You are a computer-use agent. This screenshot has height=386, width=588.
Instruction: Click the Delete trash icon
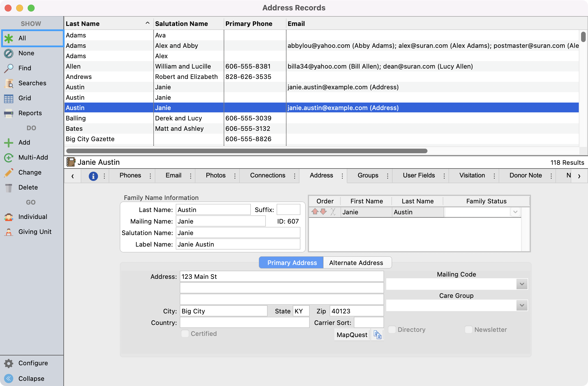click(9, 188)
